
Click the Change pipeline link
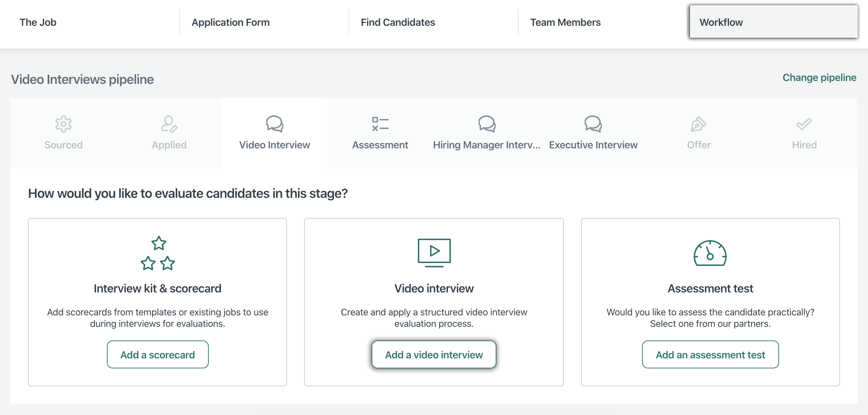[x=819, y=78]
